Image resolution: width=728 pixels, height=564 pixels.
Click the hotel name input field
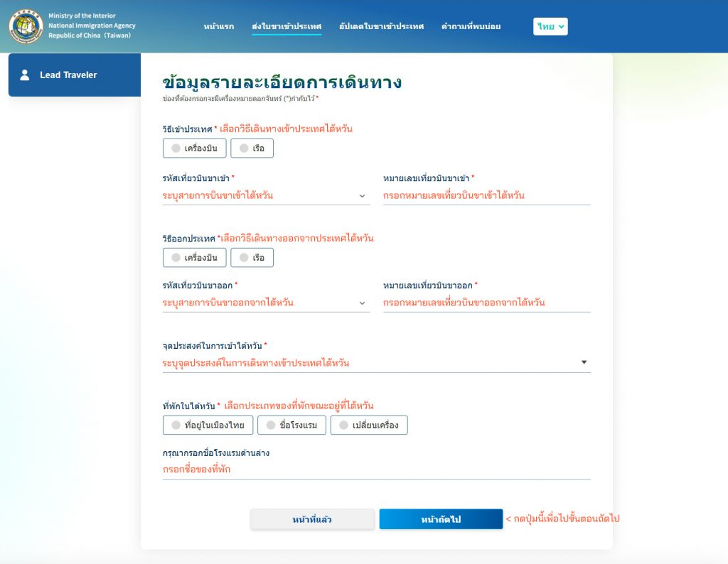[x=376, y=470]
